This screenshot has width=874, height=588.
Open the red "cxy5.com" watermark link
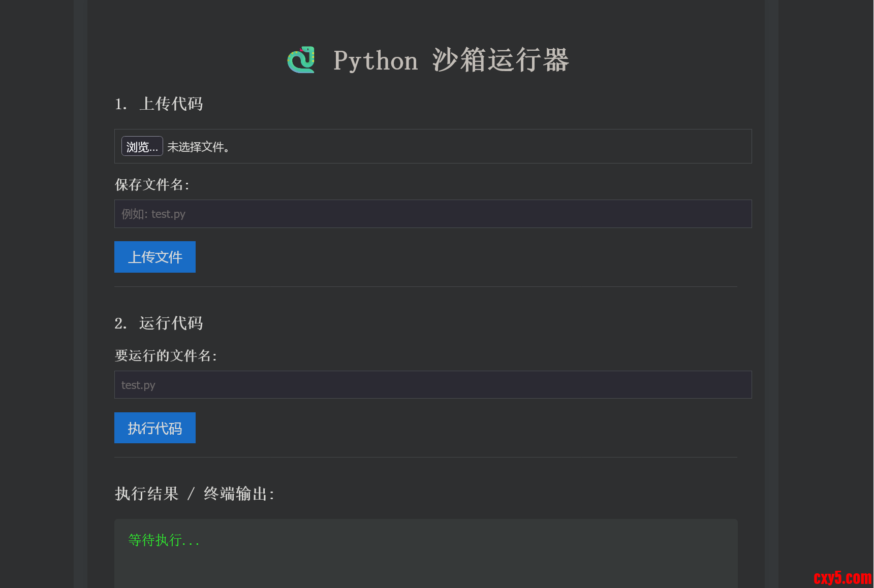[x=842, y=578]
